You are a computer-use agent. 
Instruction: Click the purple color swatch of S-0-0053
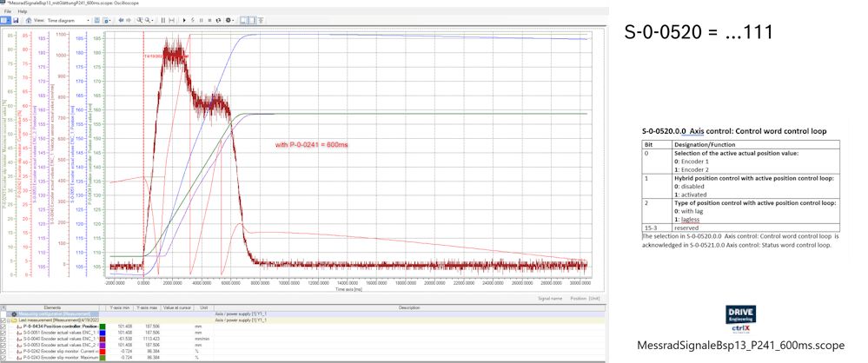pyautogui.click(x=103, y=345)
